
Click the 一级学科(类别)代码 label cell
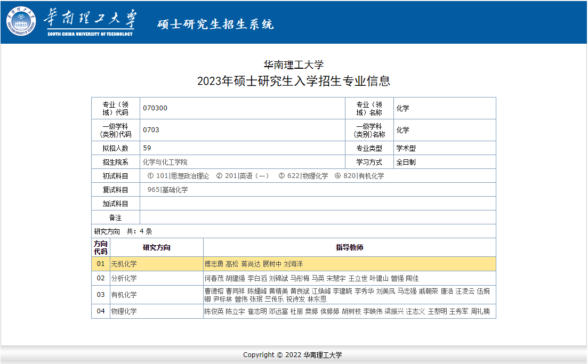(116, 130)
